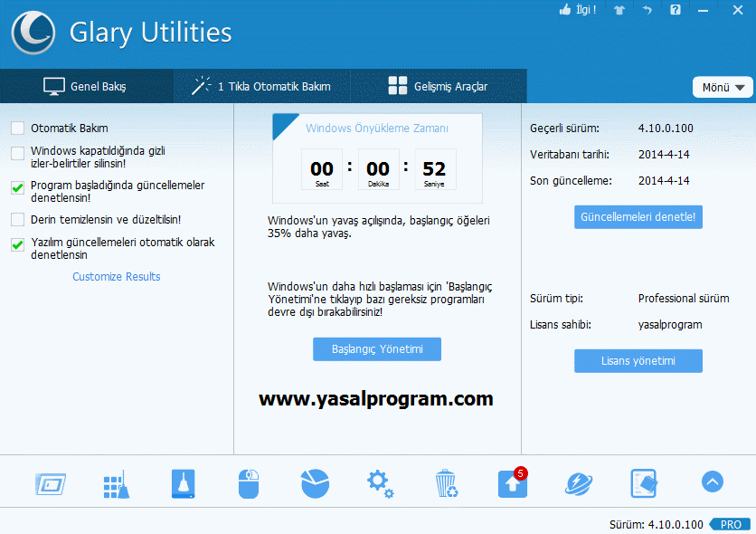756x534 pixels.
Task: Uncheck Yazılım güncellemeleri otomatik olarak denetlensin
Action: (18, 244)
